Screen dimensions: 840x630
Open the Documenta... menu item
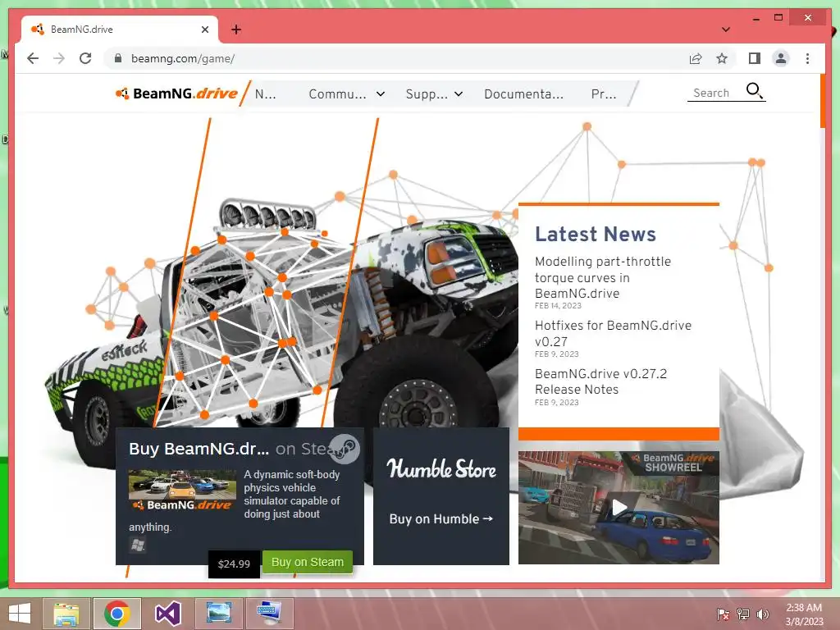tap(523, 94)
